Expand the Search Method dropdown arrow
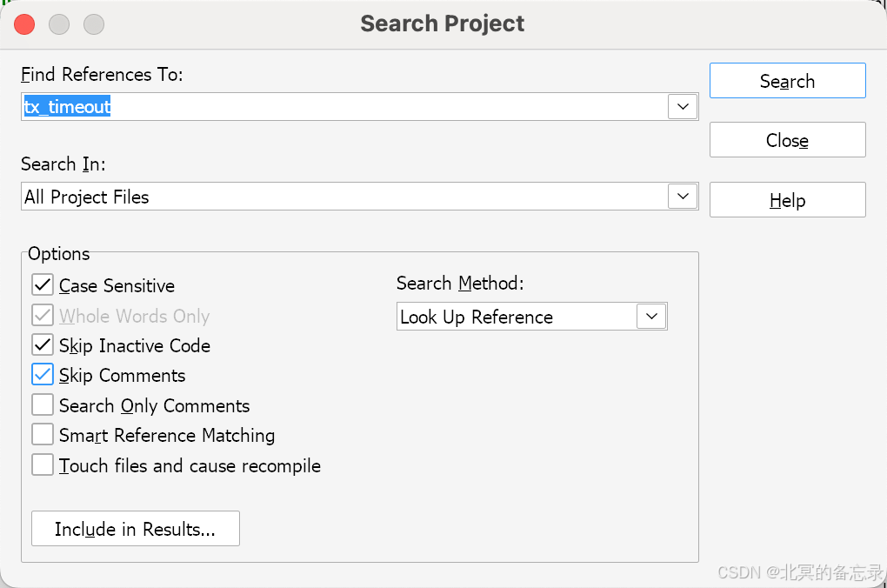The width and height of the screenshot is (887, 588). coord(651,317)
